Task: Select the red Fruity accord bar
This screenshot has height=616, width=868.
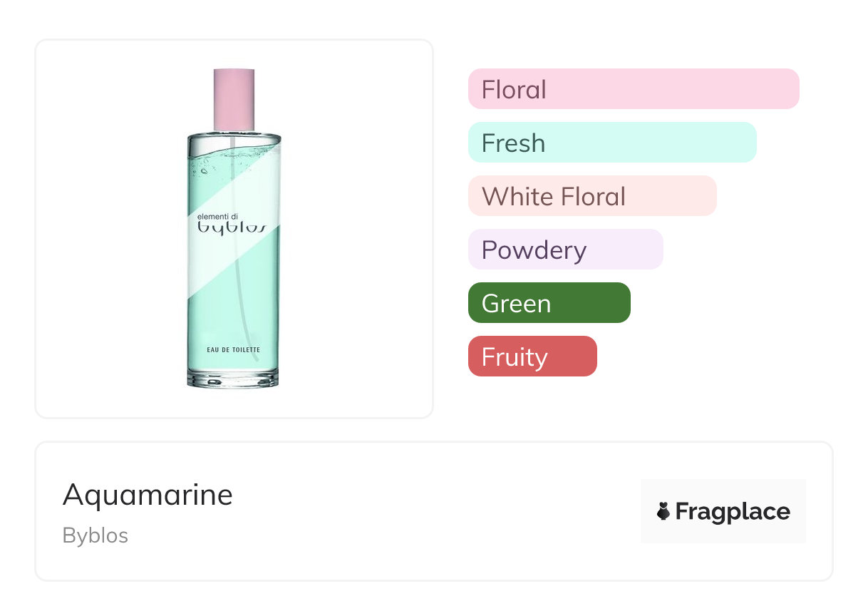Action: point(532,356)
